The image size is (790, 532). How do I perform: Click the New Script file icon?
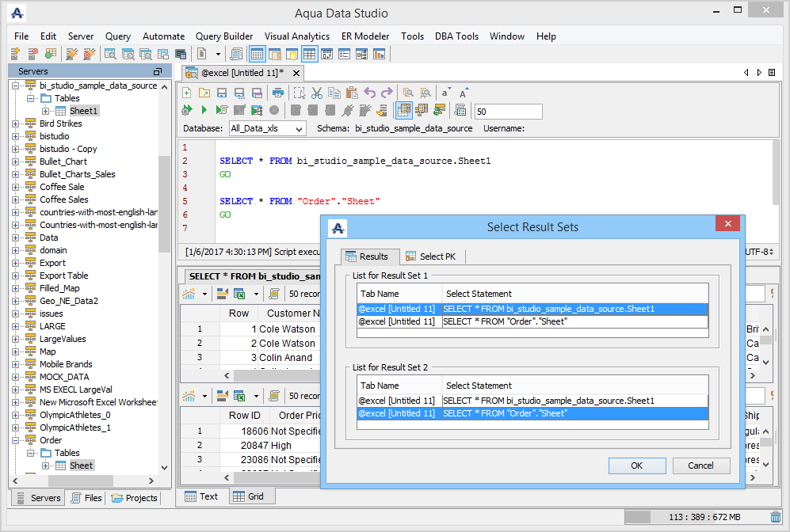click(x=187, y=93)
